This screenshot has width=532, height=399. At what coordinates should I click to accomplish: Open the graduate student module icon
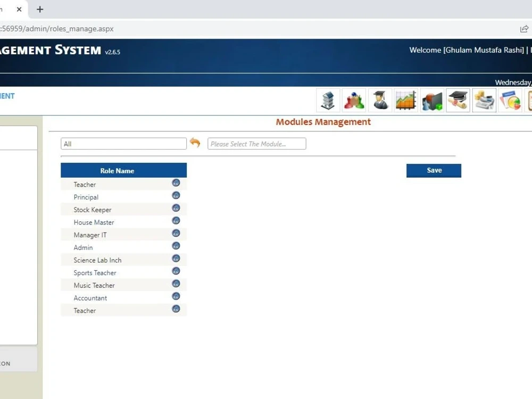(x=380, y=101)
